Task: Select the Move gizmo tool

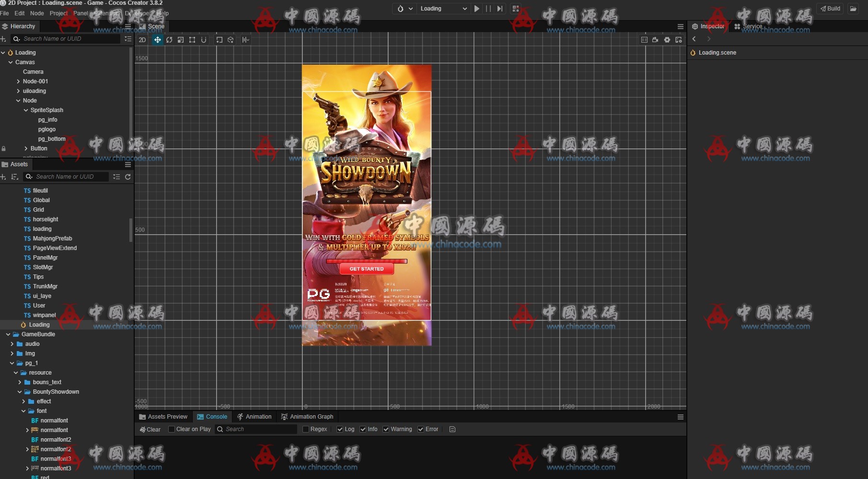Action: [x=157, y=40]
